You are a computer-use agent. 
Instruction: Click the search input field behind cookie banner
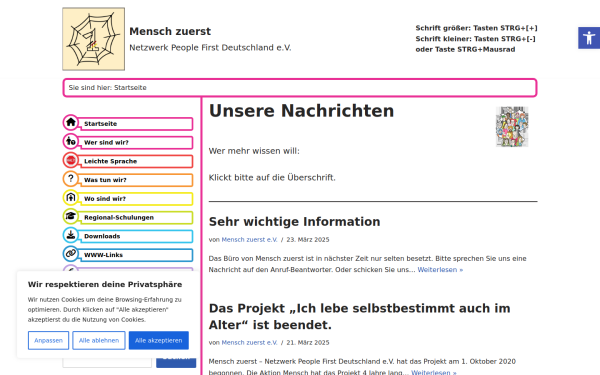[107, 362]
